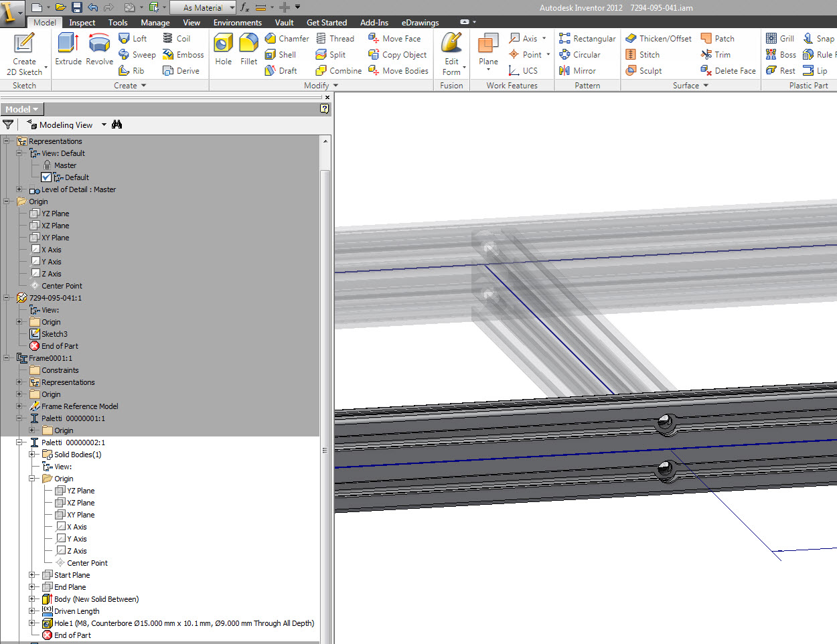The height and width of the screenshot is (644, 837).
Task: Open the Inspect ribbon tab
Action: (82, 22)
